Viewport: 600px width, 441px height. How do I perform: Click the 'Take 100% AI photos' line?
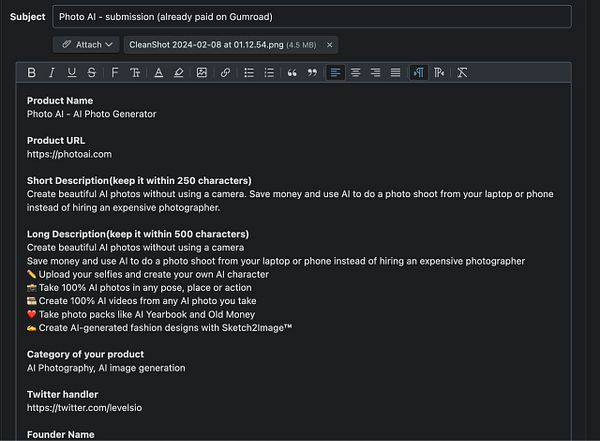[x=139, y=287]
